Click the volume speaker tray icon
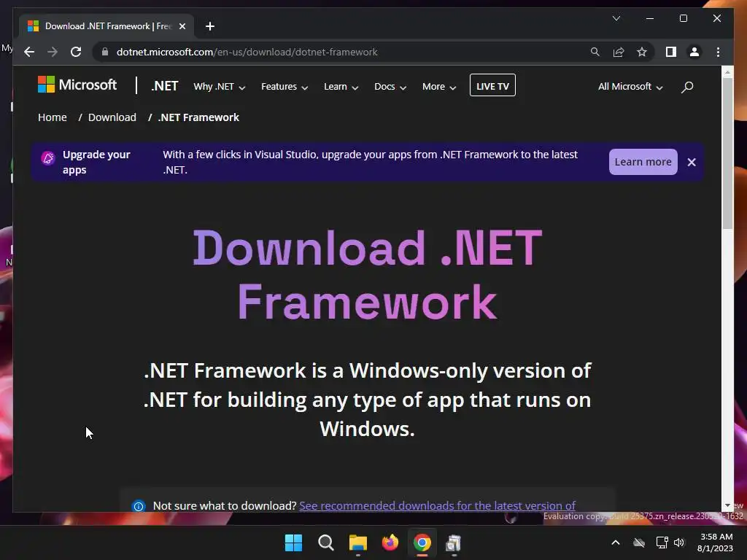The image size is (747, 560). pos(679,542)
